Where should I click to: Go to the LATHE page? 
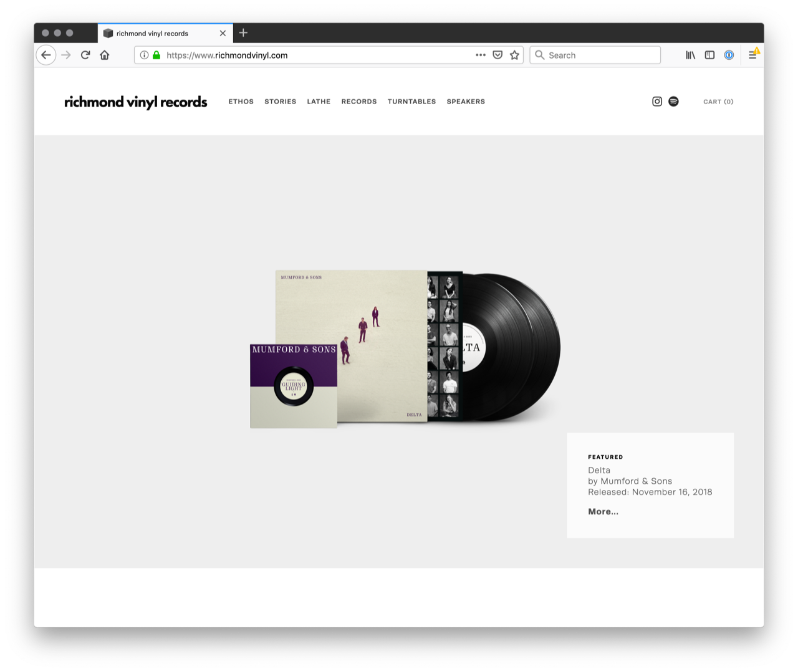point(319,102)
